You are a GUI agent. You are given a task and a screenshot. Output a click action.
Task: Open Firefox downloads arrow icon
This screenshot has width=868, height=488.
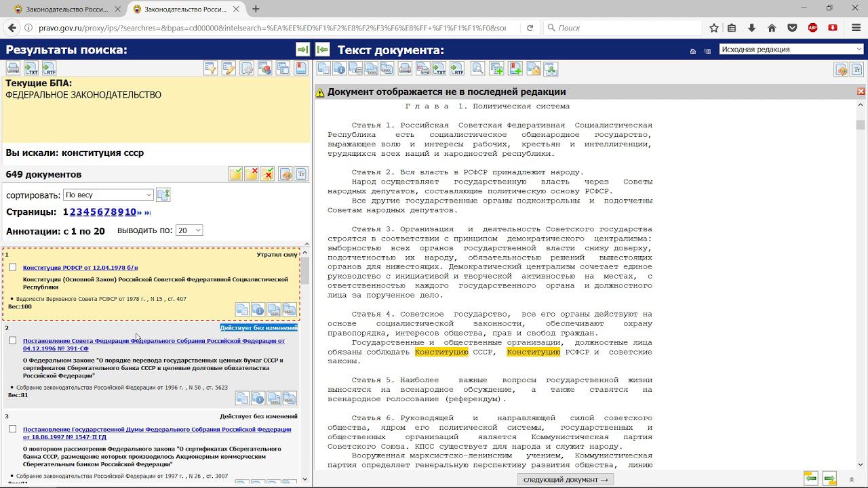pyautogui.click(x=751, y=28)
